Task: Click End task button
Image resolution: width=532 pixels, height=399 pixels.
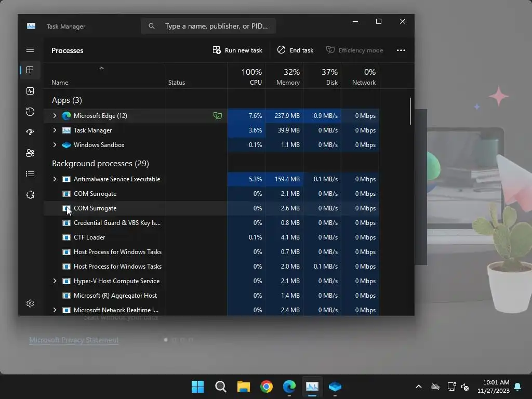Action: [x=295, y=50]
